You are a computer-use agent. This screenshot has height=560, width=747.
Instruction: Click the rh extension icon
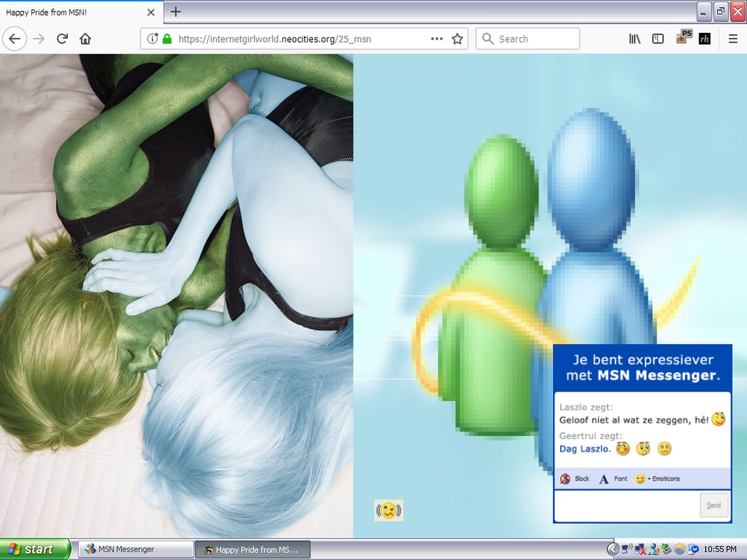pyautogui.click(x=704, y=39)
